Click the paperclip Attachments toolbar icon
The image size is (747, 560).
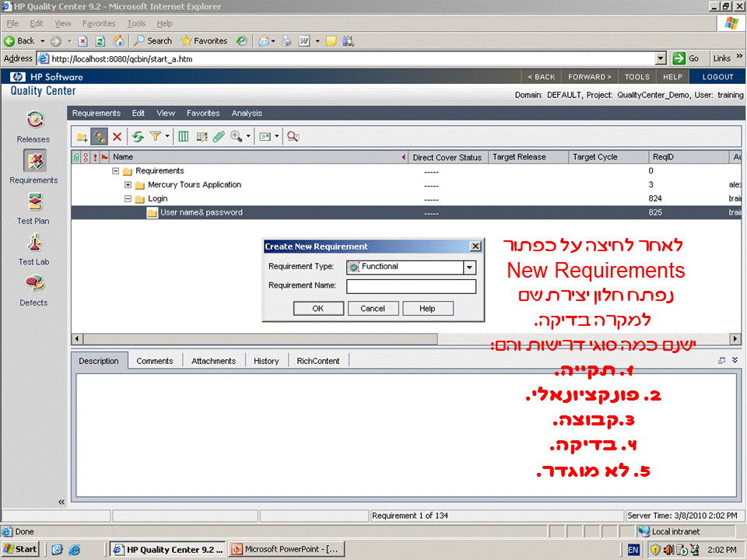tap(219, 137)
